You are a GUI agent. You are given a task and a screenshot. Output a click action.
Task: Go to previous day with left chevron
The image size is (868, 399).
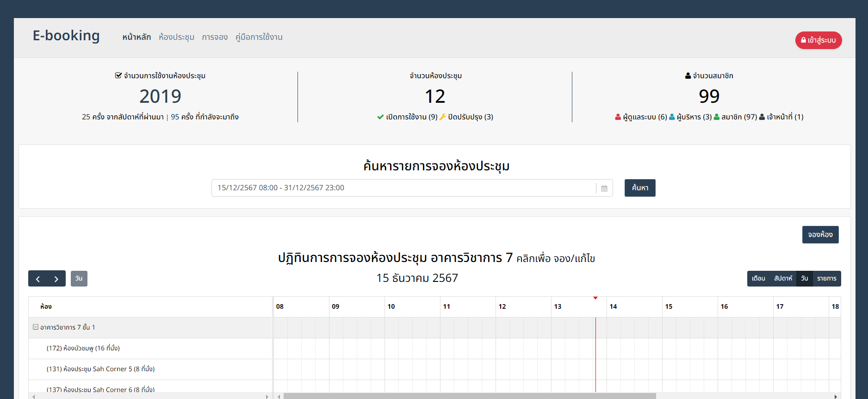pos(38,279)
